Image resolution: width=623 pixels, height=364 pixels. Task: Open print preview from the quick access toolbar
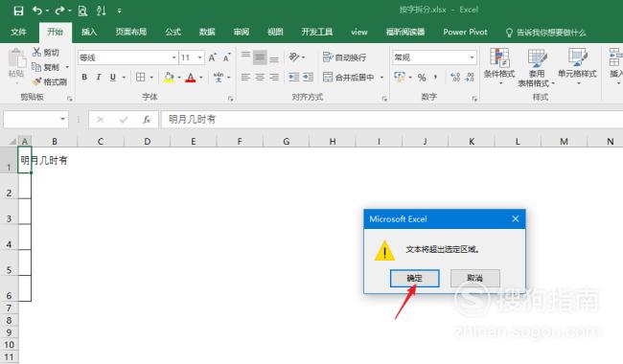82,11
